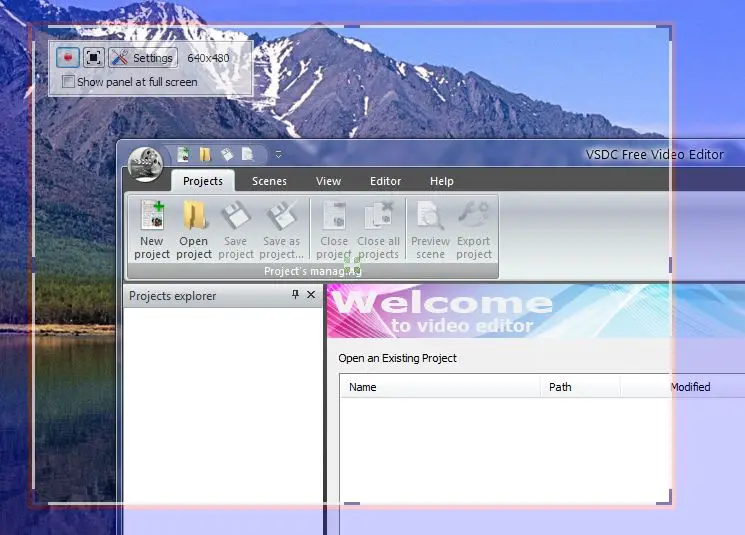This screenshot has width=745, height=535.
Task: Click Close all projects ribbon button
Action: click(378, 230)
